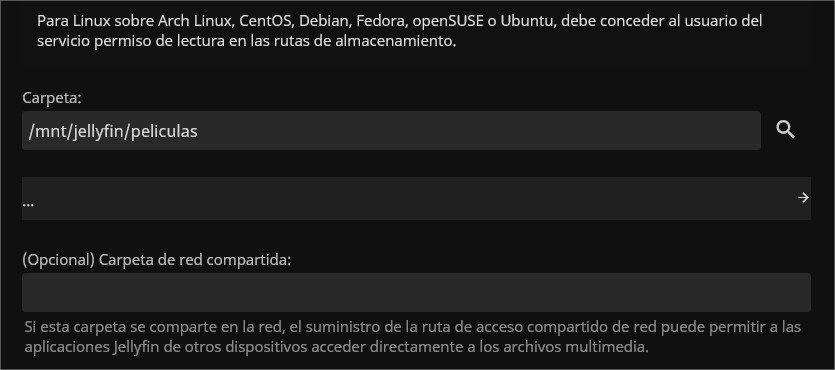Click the "(Opcional) Carpeta de red compartida:" label
Screen dimensions: 835x370
pos(157,260)
